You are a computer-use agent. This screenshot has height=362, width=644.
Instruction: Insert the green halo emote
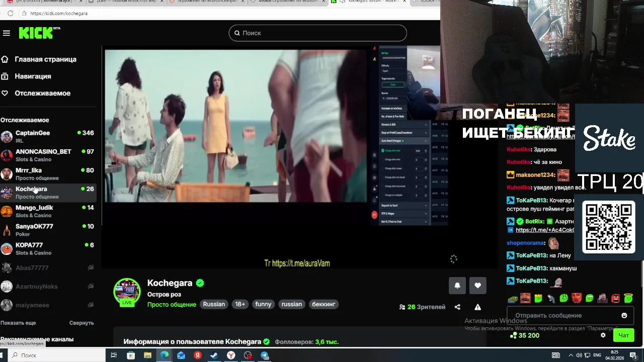(628, 298)
